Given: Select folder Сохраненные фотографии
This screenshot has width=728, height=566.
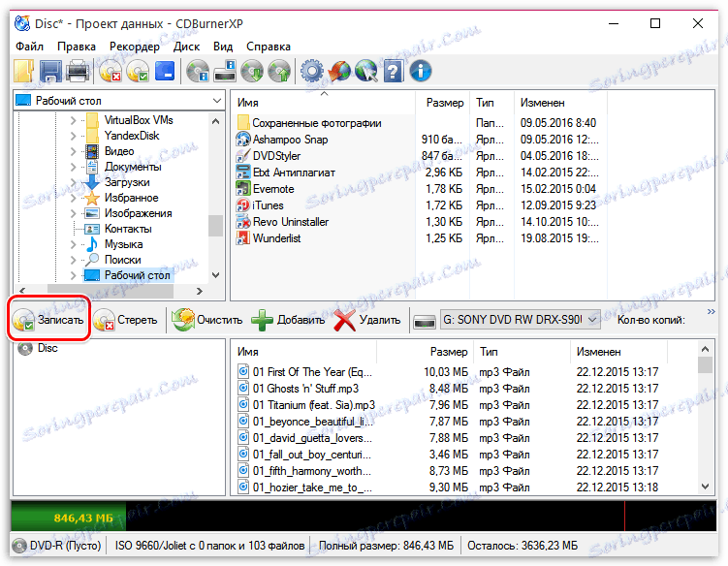Looking at the screenshot, I should click(x=317, y=123).
